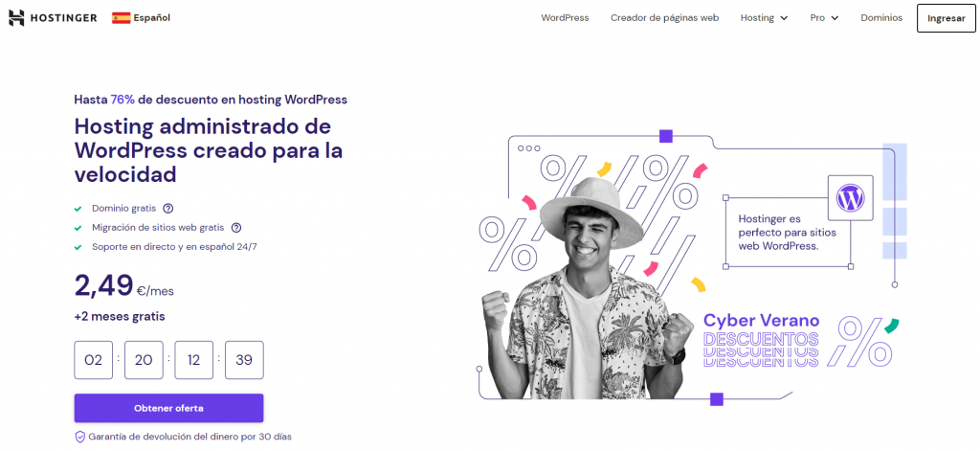
Task: Click the countdown box showing 12
Action: coord(193,360)
